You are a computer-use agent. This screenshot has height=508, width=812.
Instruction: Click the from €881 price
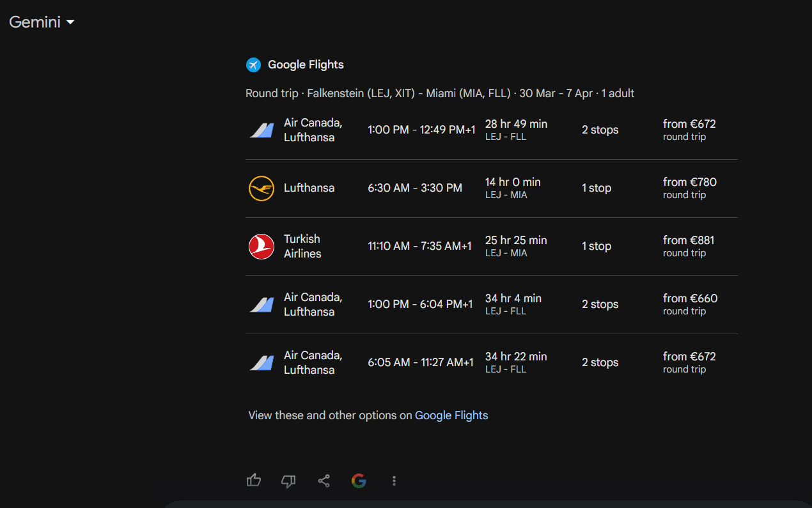point(689,240)
